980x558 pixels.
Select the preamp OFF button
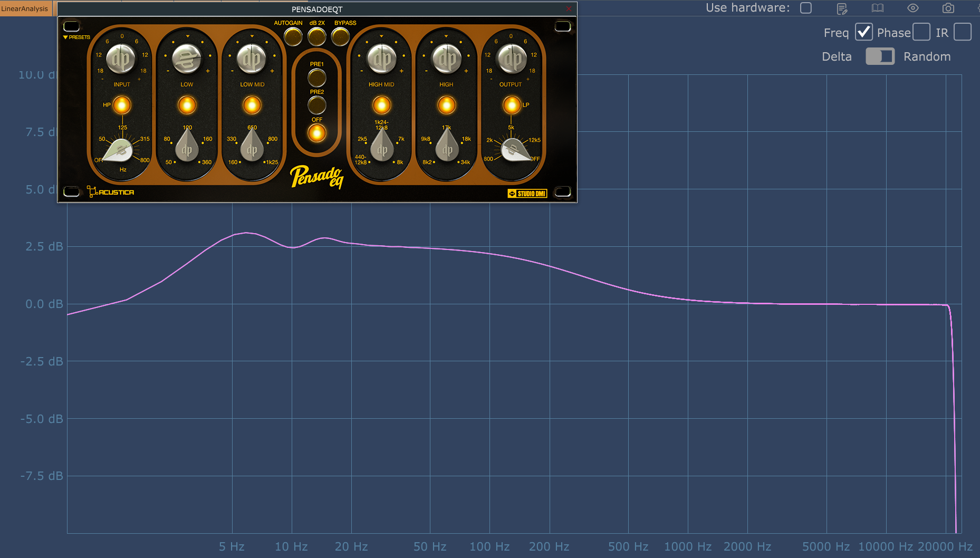coord(316,133)
